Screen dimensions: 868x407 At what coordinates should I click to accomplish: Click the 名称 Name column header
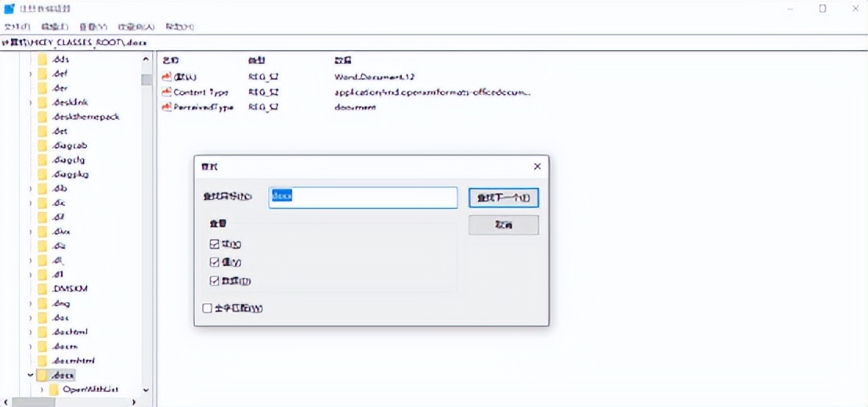pos(172,59)
